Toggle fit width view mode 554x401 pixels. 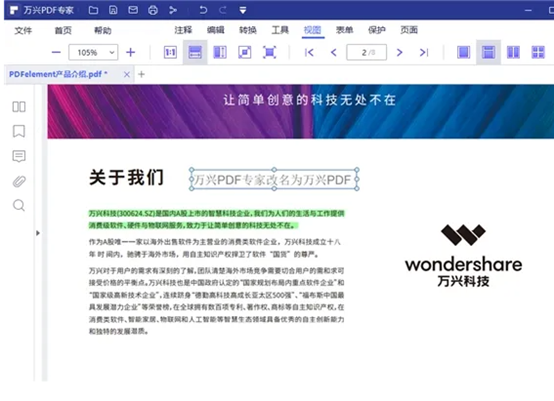click(195, 53)
